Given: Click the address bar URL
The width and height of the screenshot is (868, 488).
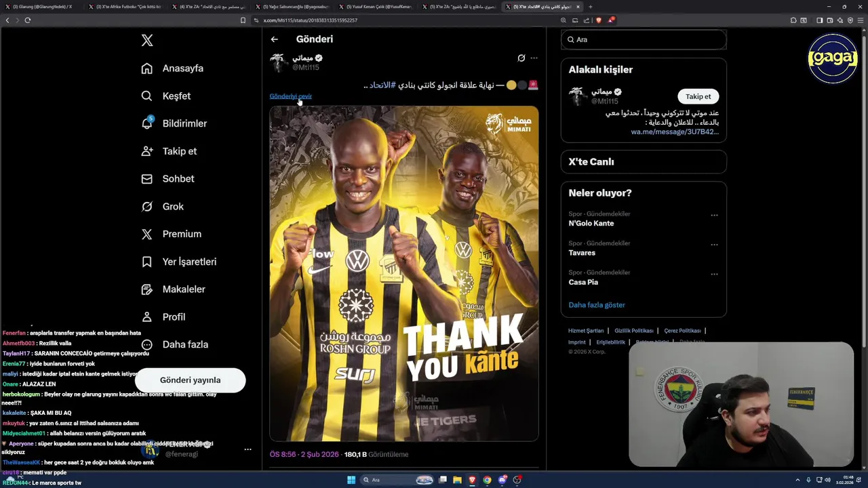Looking at the screenshot, I should coord(311,20).
